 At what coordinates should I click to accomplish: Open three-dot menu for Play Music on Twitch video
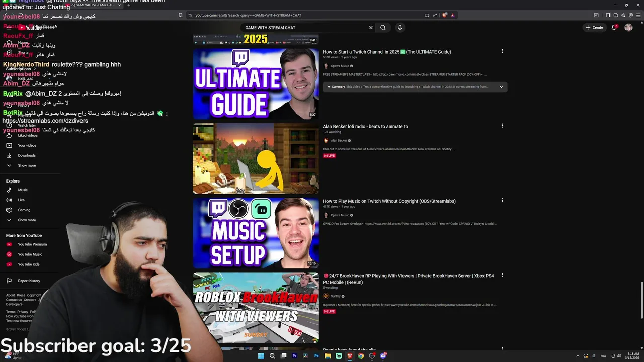coord(502,200)
